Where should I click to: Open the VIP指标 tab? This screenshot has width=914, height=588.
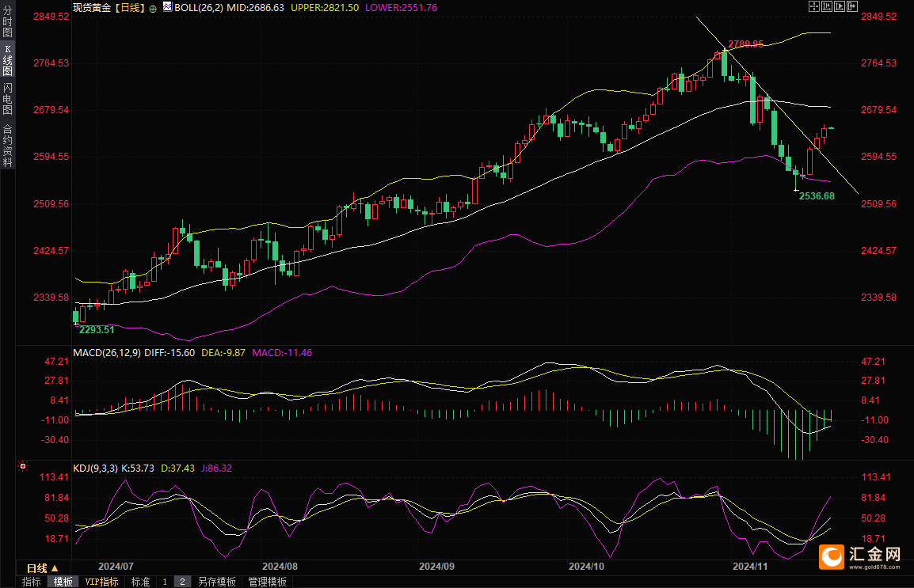(x=101, y=582)
